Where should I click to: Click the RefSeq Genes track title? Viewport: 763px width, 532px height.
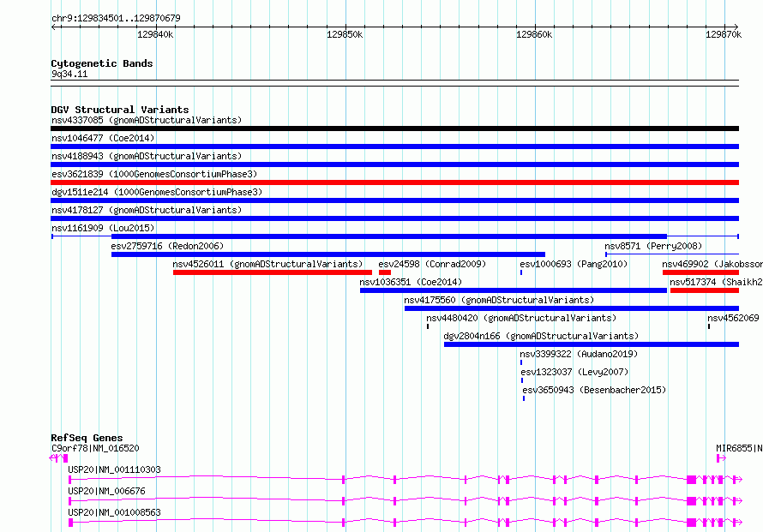point(87,438)
